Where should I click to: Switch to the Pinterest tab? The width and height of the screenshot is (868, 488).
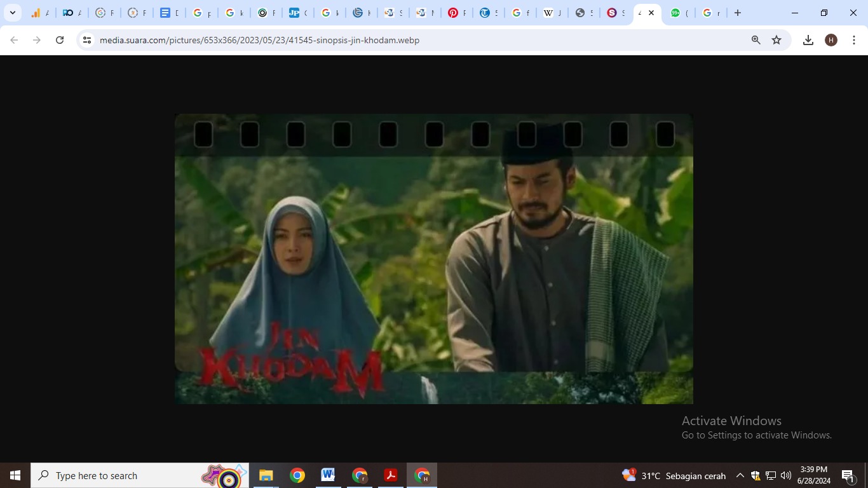[x=457, y=13]
